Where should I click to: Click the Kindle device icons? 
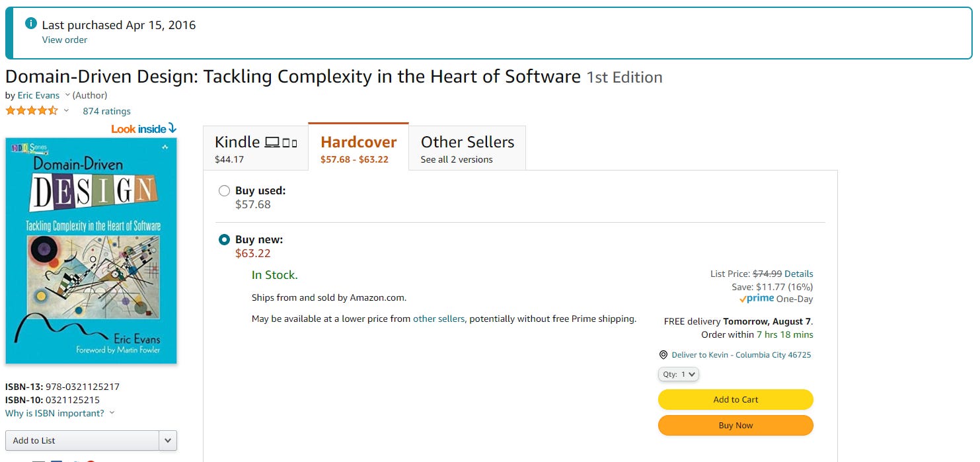(x=281, y=142)
